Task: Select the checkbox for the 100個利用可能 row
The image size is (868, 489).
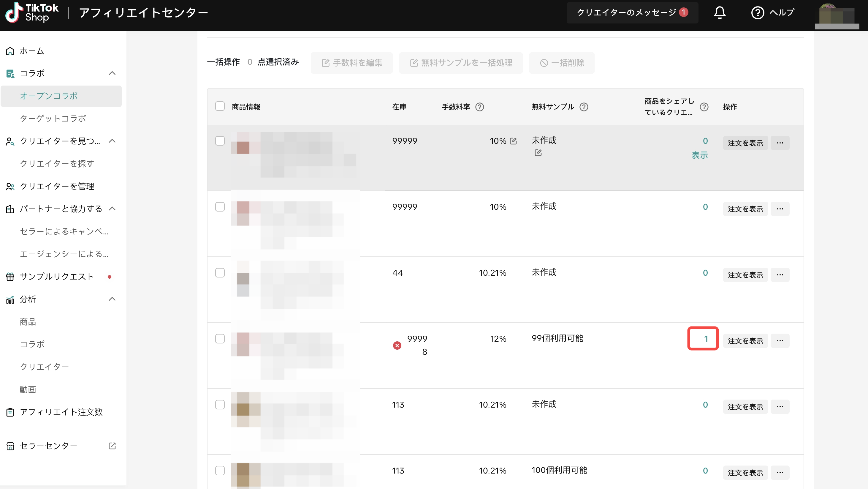Action: [x=220, y=471]
